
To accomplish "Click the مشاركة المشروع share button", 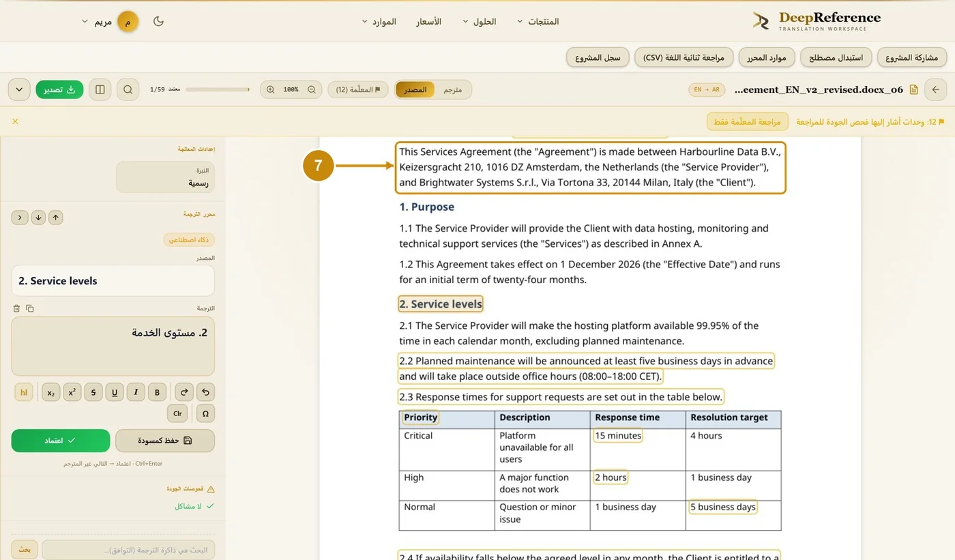I will coord(911,57).
